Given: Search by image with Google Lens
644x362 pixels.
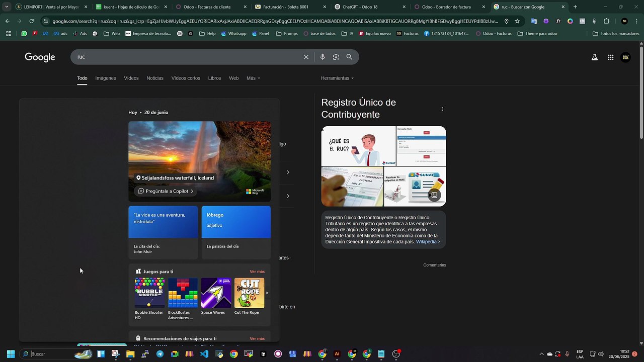Looking at the screenshot, I should pos(336,57).
